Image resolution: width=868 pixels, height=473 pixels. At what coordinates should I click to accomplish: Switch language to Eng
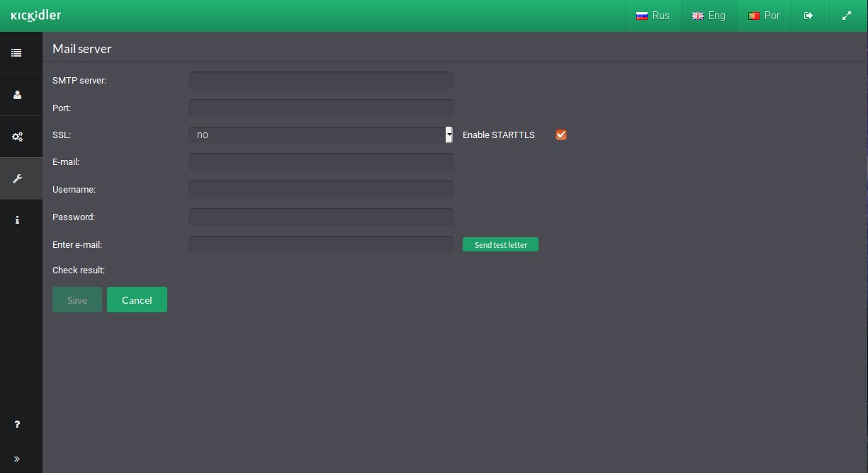[709, 16]
